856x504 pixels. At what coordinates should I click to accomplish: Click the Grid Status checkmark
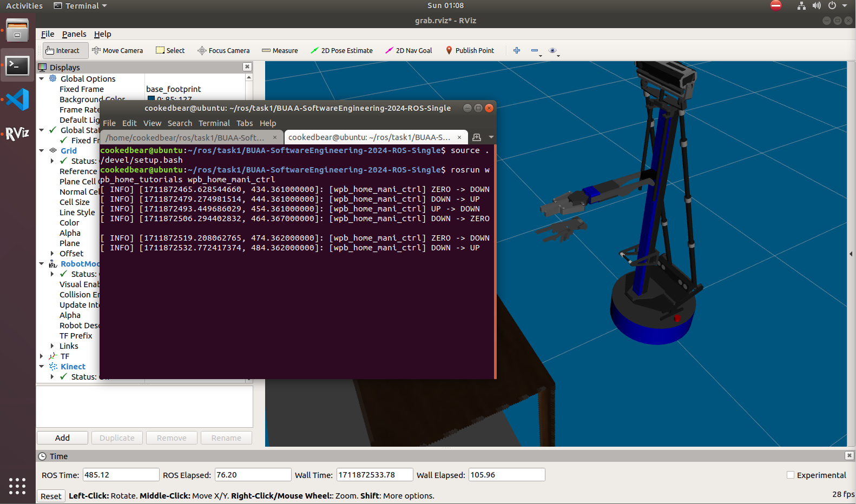point(63,161)
